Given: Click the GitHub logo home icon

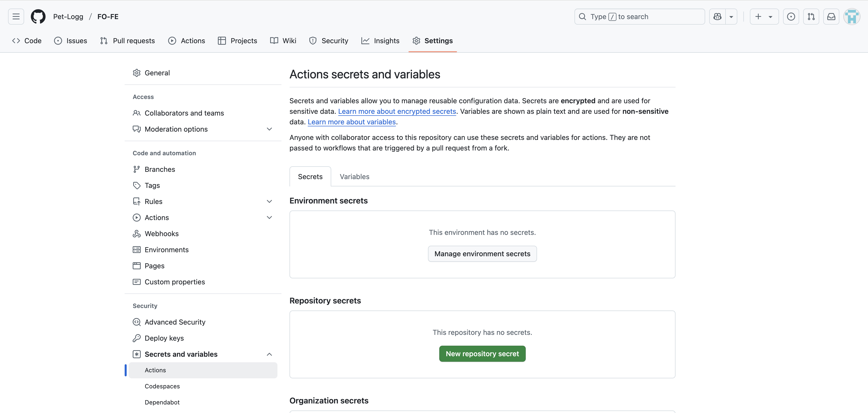Looking at the screenshot, I should coord(38,17).
